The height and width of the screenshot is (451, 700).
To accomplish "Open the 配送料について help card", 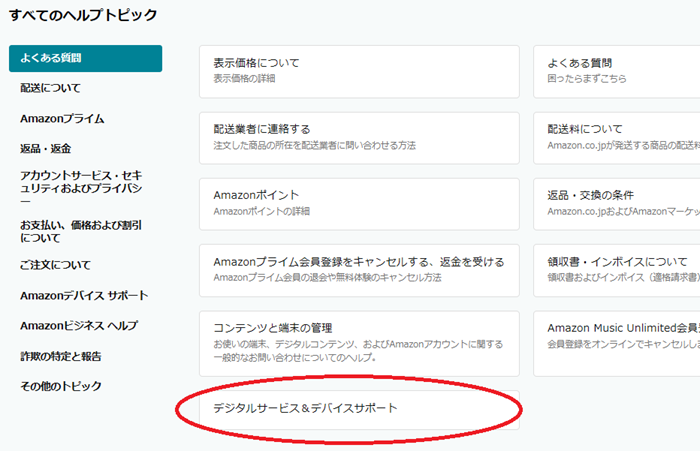I will 617,138.
